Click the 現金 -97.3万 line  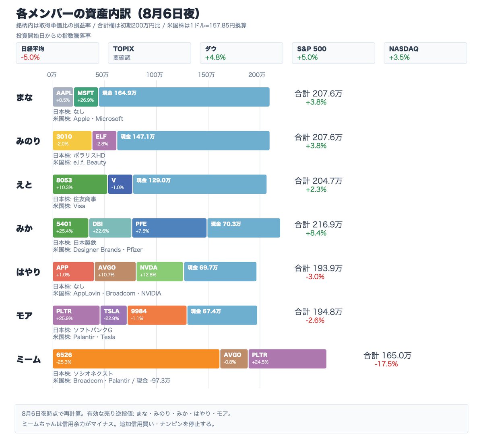click(153, 381)
